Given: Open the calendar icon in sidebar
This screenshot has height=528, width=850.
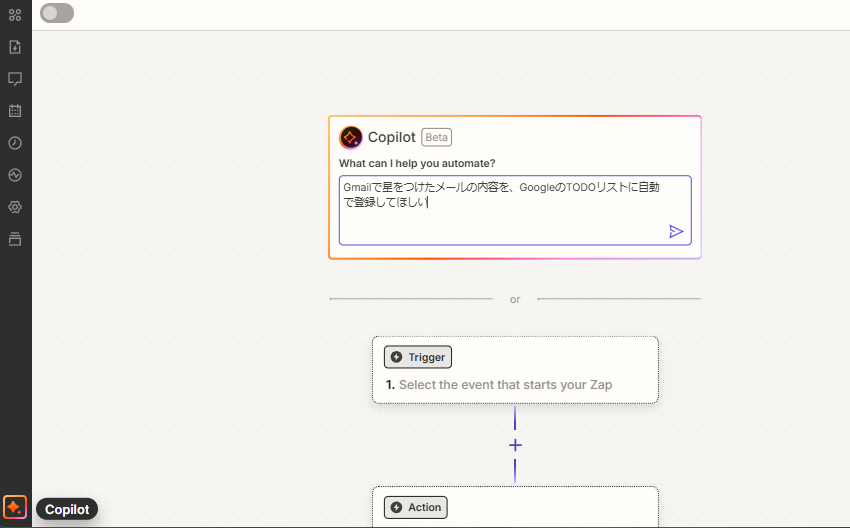Looking at the screenshot, I should (x=15, y=111).
